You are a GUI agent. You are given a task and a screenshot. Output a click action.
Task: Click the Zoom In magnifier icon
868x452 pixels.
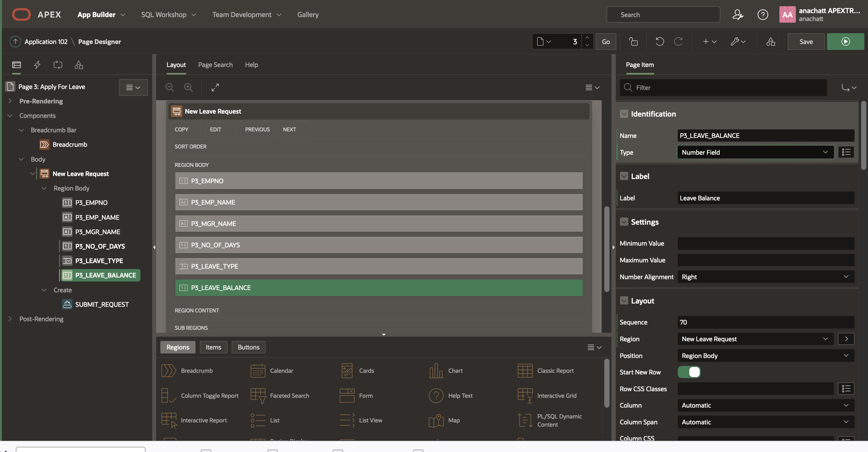click(188, 87)
